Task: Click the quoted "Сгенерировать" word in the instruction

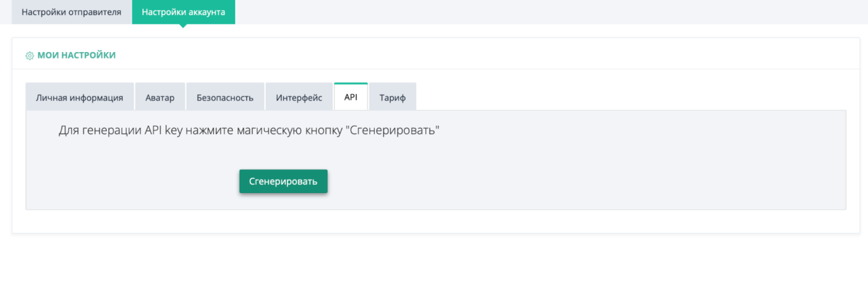Action: click(392, 131)
